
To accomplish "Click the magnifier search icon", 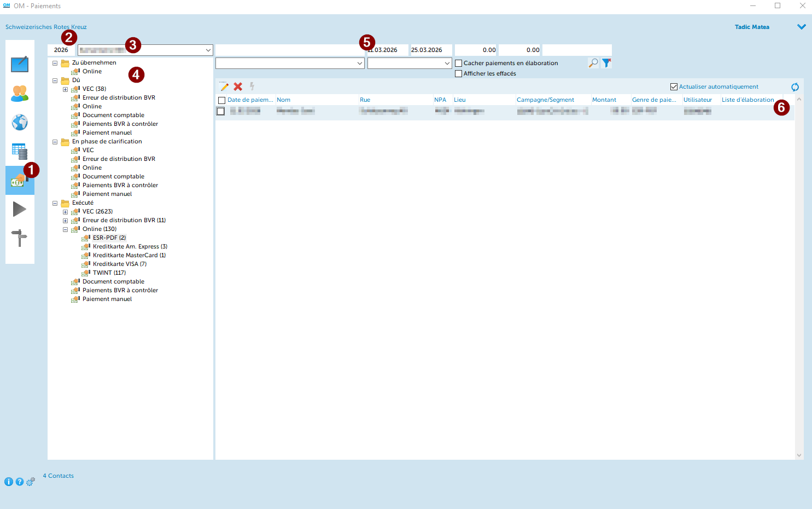I will point(593,63).
